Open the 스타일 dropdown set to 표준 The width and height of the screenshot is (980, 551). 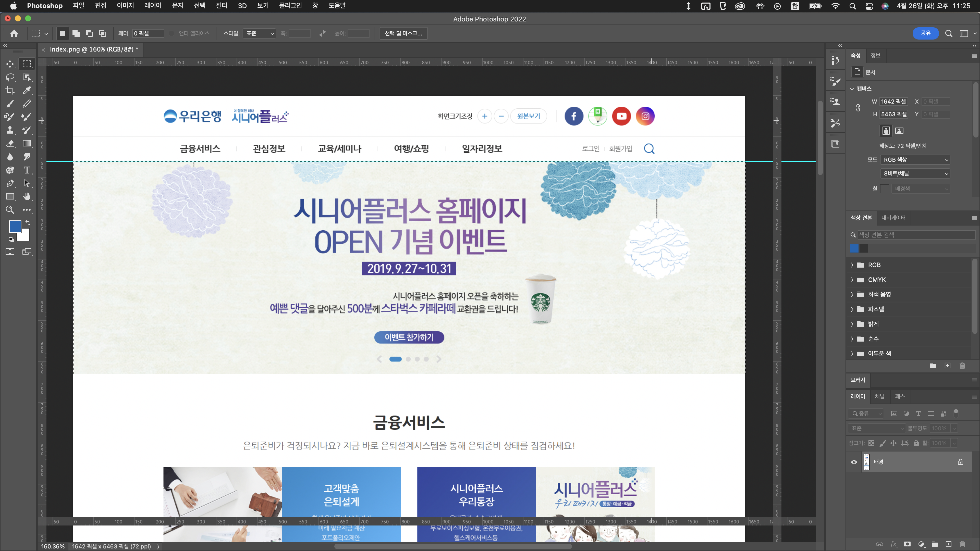[x=260, y=33]
